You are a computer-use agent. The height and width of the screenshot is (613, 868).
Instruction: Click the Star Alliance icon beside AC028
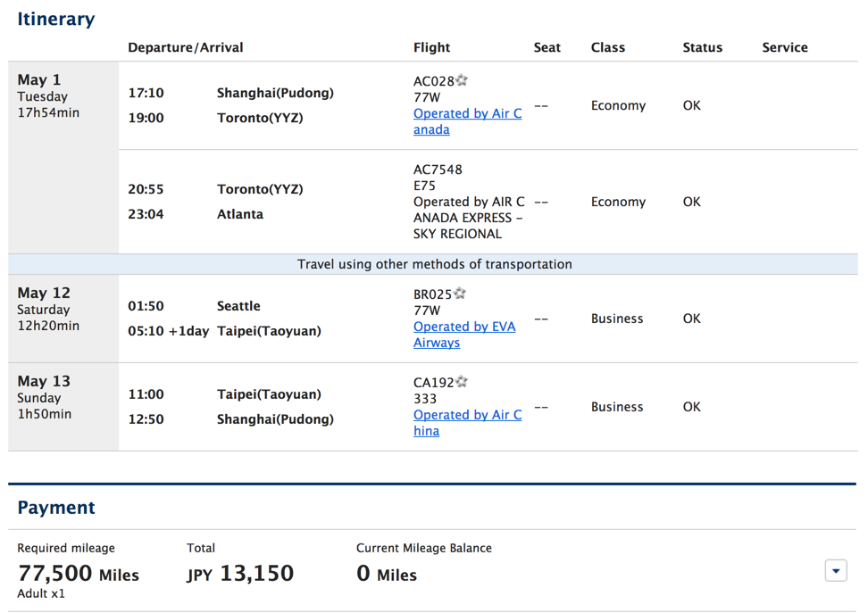click(462, 81)
